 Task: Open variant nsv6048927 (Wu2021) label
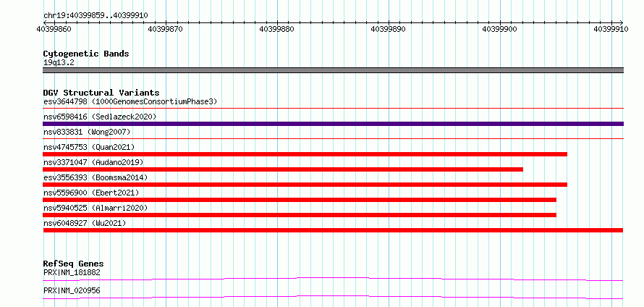point(85,223)
